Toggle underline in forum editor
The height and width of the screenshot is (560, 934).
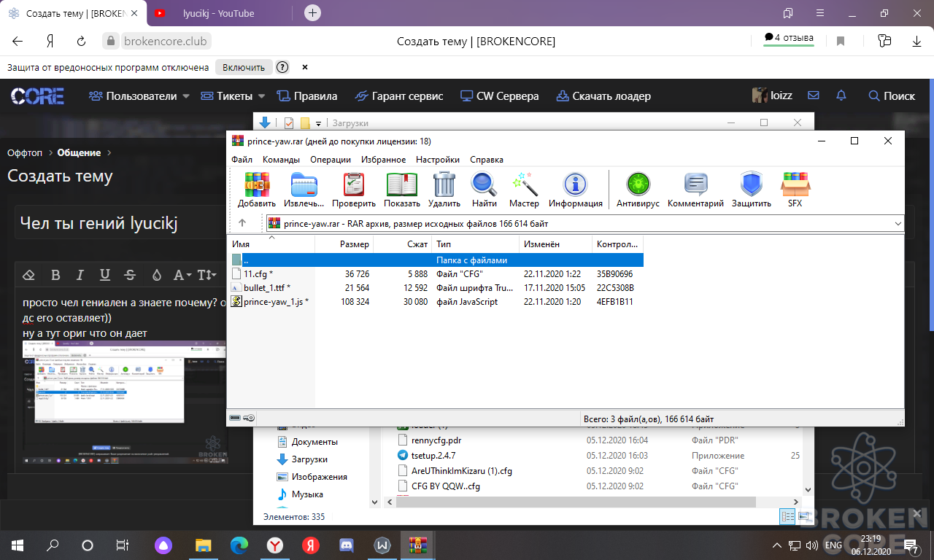(x=105, y=275)
